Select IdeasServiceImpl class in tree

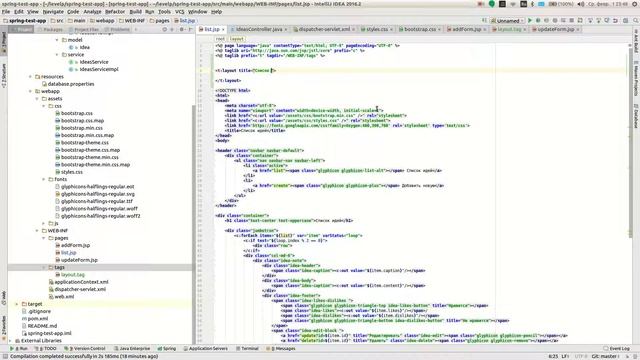pos(99,69)
